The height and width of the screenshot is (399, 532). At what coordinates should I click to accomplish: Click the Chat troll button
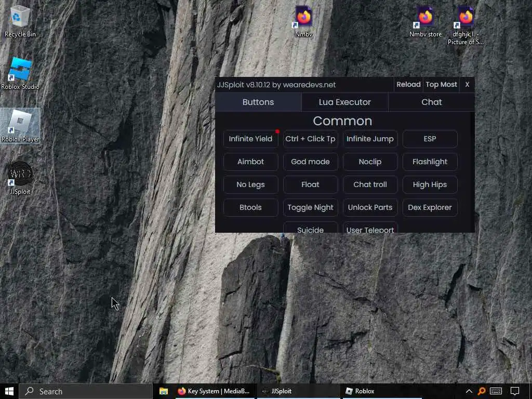(370, 184)
